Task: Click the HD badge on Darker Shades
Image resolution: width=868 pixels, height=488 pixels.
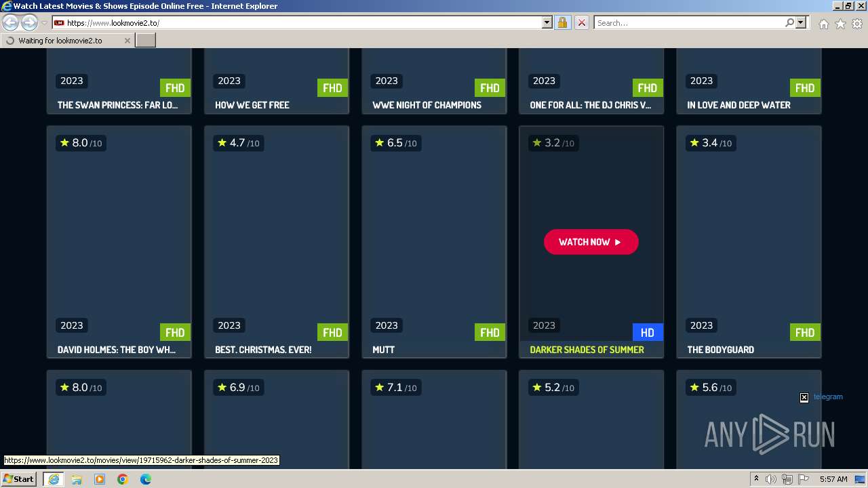Action: tap(648, 332)
